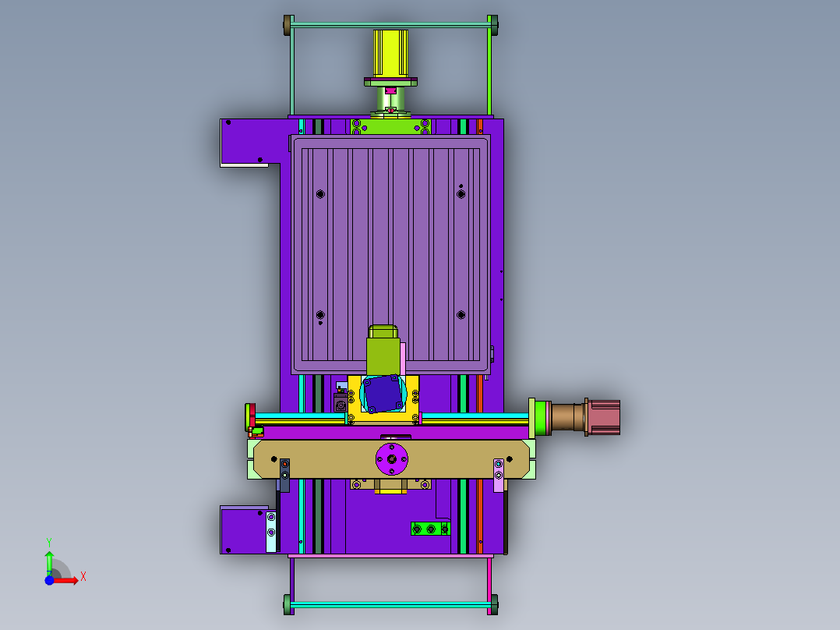This screenshot has height=630, width=840.
Task: Select the green three-hole block near the bottom
Action: click(430, 529)
